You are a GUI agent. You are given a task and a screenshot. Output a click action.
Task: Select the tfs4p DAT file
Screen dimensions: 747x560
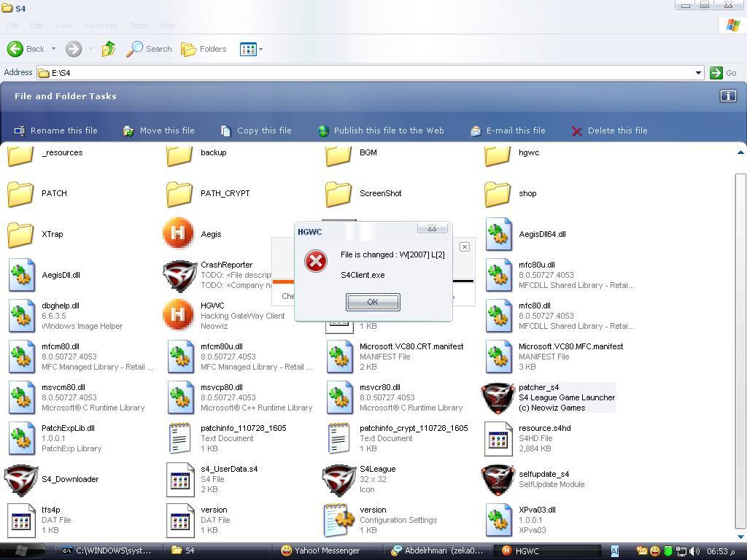tap(39, 520)
